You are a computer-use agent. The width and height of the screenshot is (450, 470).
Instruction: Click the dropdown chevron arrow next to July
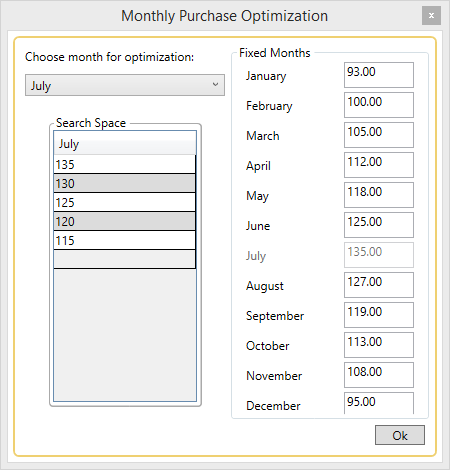tap(215, 85)
